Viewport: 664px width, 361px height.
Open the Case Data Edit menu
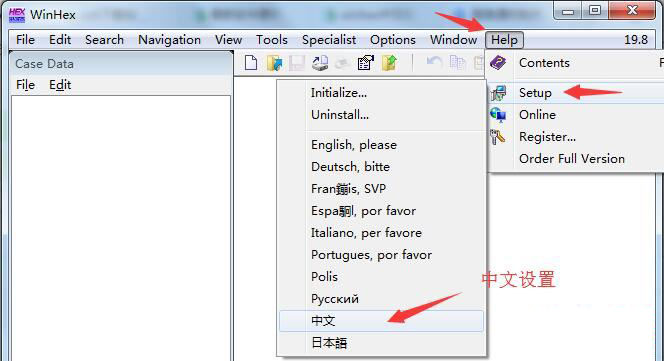click(60, 85)
